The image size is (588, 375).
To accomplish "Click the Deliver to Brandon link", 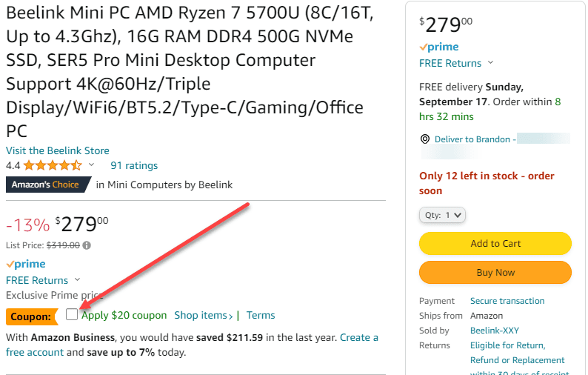I will 471,139.
